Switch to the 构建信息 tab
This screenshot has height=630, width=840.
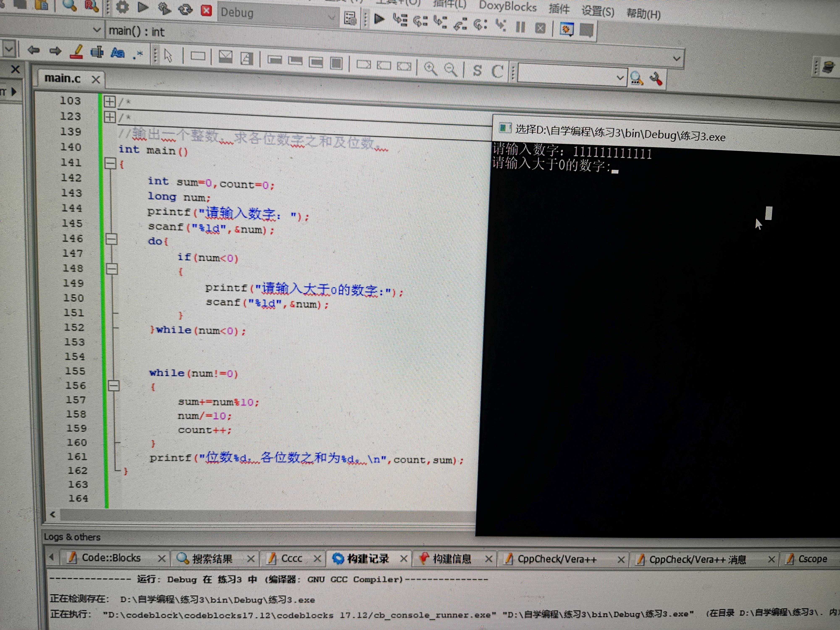(x=451, y=559)
